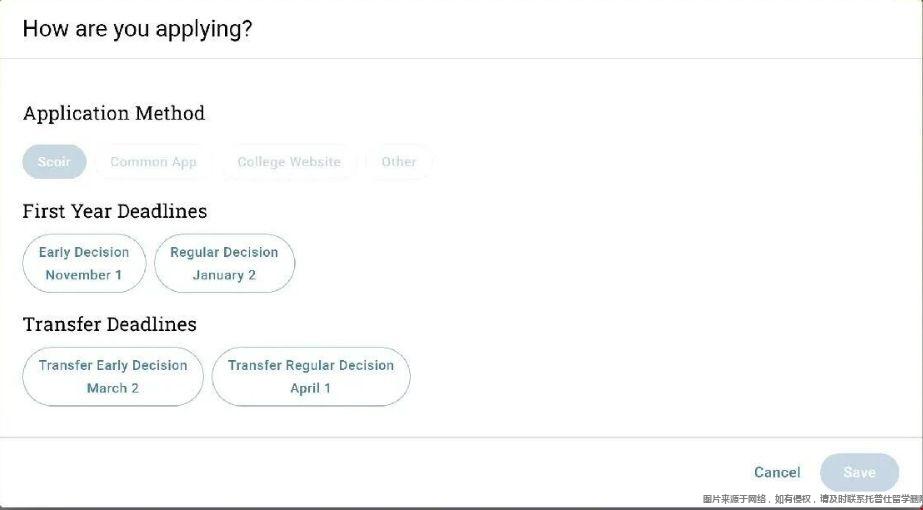Click the March 2 date text
Image resolution: width=923 pixels, height=510 pixels.
[113, 388]
